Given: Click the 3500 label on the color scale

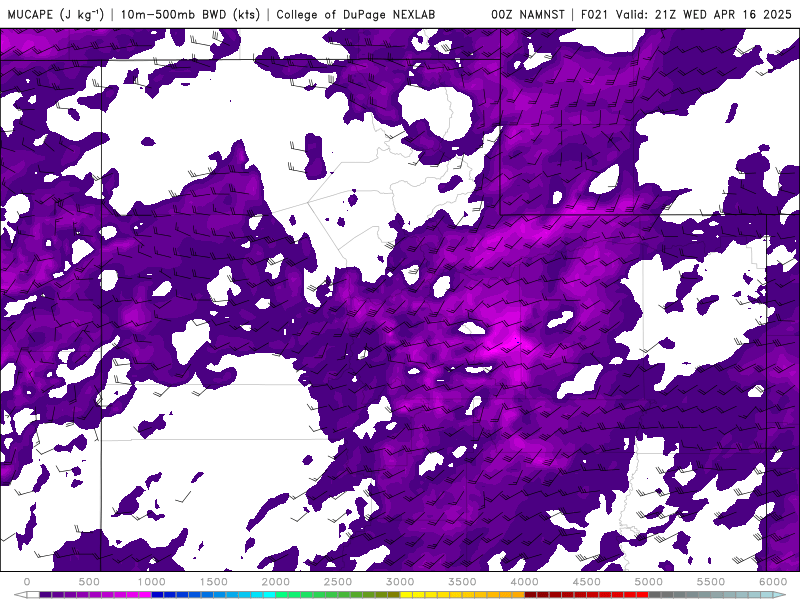Looking at the screenshot, I should click(x=462, y=582).
